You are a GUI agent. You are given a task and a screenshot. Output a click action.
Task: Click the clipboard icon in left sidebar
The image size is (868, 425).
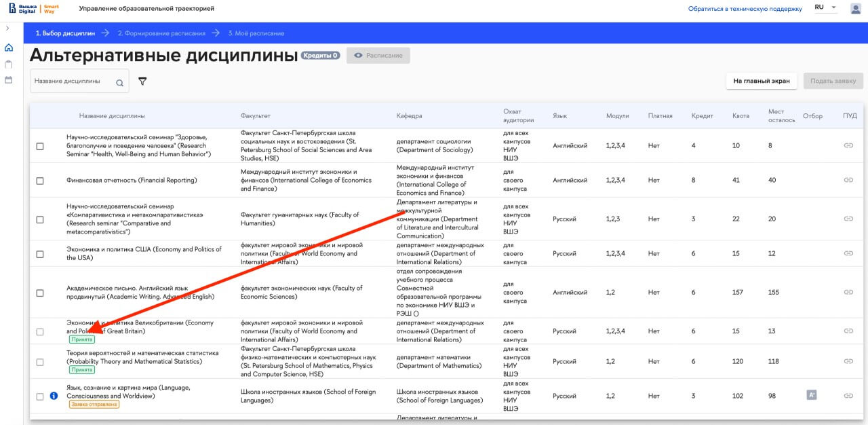9,64
